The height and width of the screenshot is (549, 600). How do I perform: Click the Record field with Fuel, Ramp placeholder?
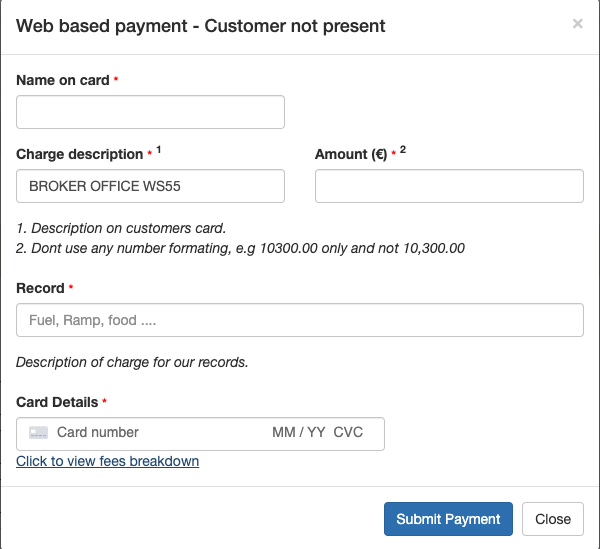(300, 320)
